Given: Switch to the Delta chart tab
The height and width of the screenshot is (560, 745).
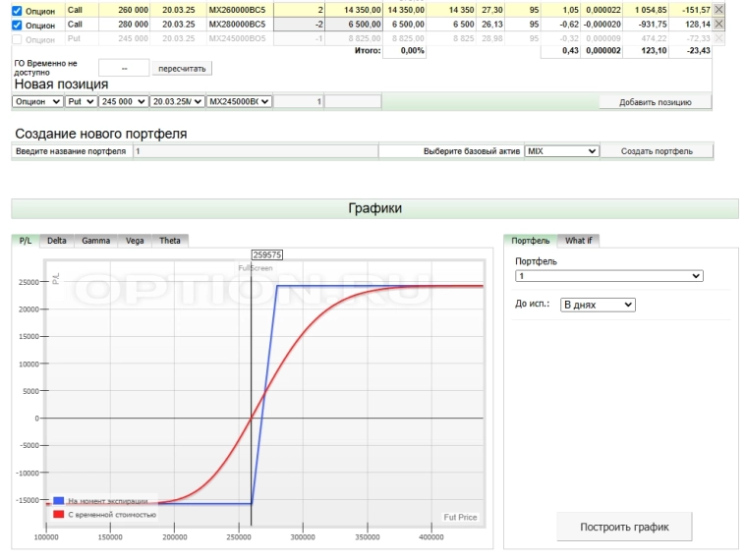Looking at the screenshot, I should (57, 240).
